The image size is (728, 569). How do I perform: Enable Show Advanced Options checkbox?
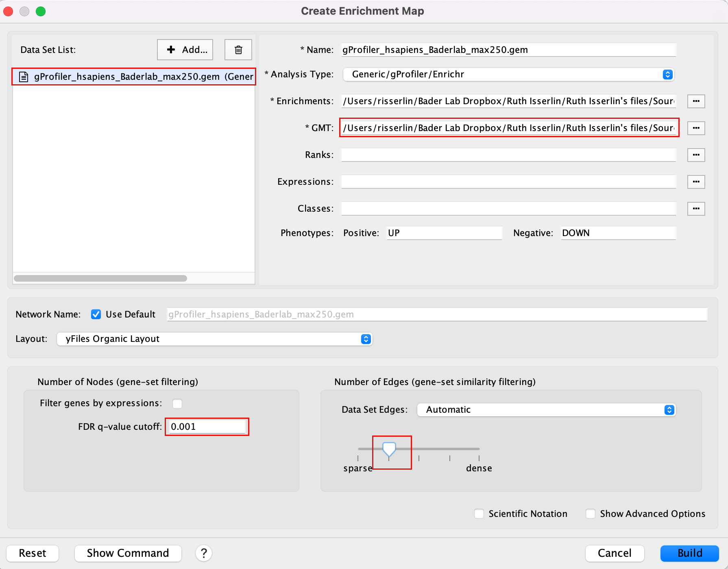click(591, 514)
